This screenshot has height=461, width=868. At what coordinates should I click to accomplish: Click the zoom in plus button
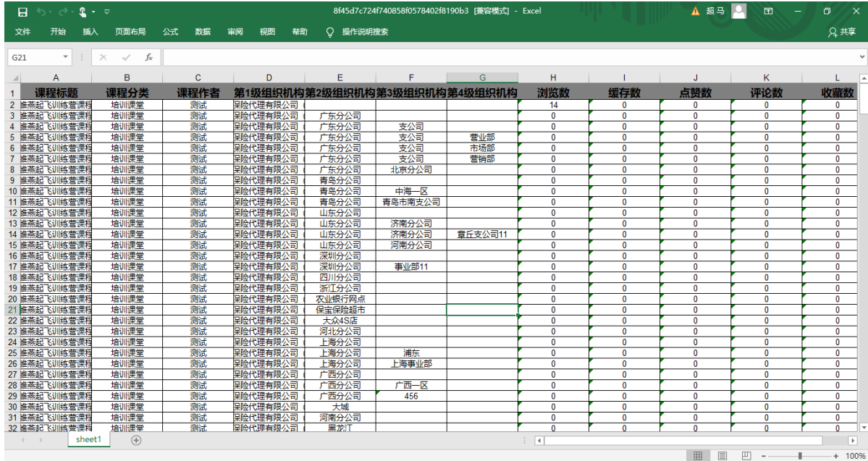[836, 456]
